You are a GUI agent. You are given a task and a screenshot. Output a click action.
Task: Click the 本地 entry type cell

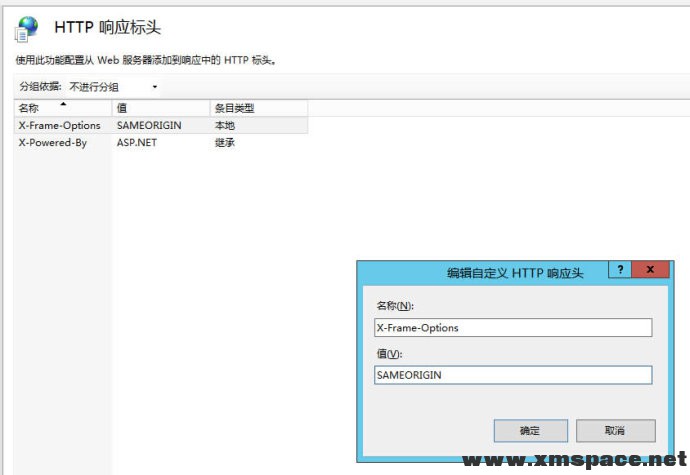pos(225,125)
